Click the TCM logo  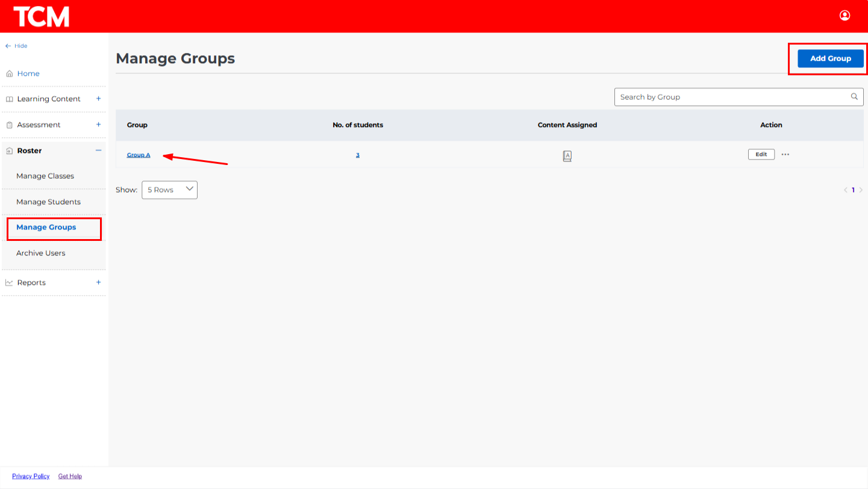tap(42, 16)
